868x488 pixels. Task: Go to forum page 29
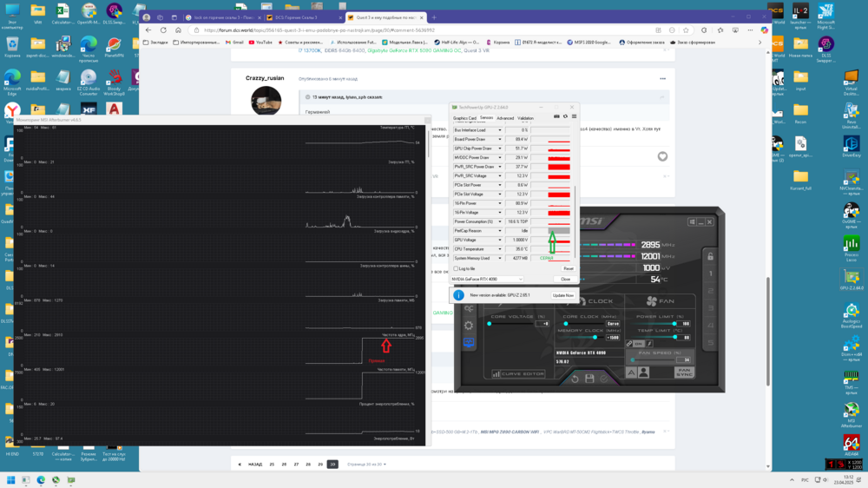click(x=320, y=465)
